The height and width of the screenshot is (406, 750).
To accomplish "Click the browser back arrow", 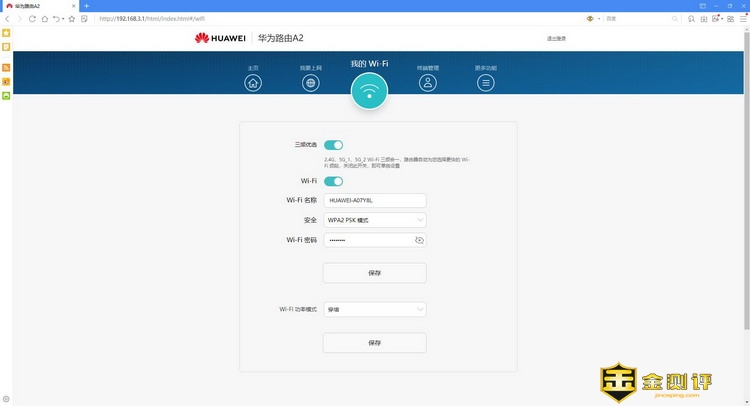I will [8, 18].
